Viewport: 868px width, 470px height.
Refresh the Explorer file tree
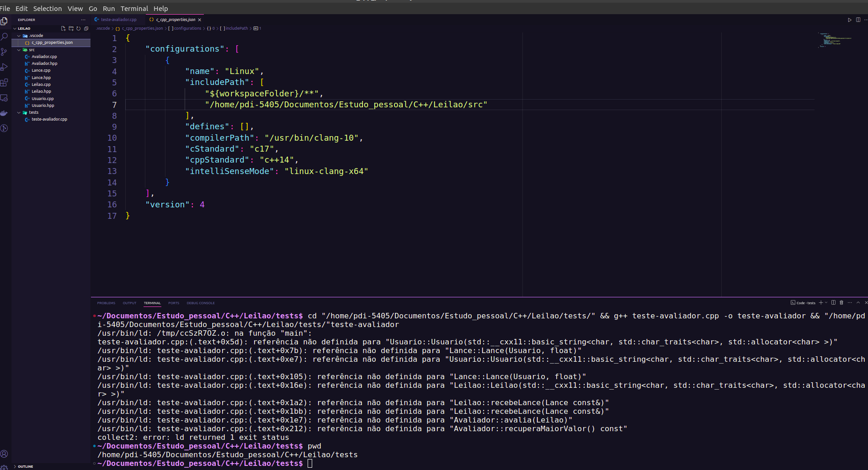pos(79,28)
